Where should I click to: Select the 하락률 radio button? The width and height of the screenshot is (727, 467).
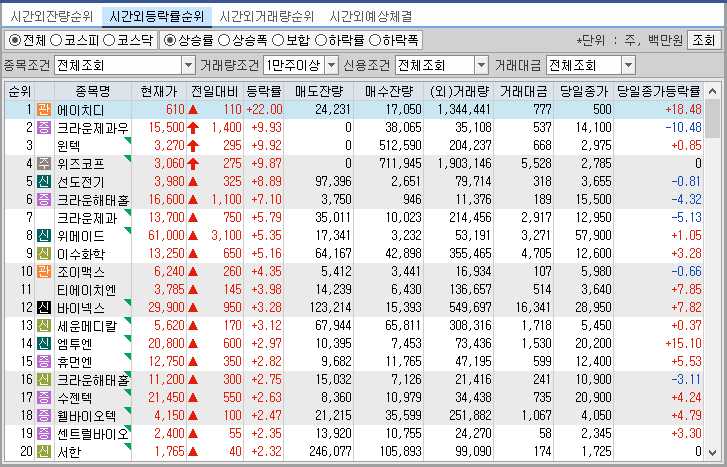(321, 40)
